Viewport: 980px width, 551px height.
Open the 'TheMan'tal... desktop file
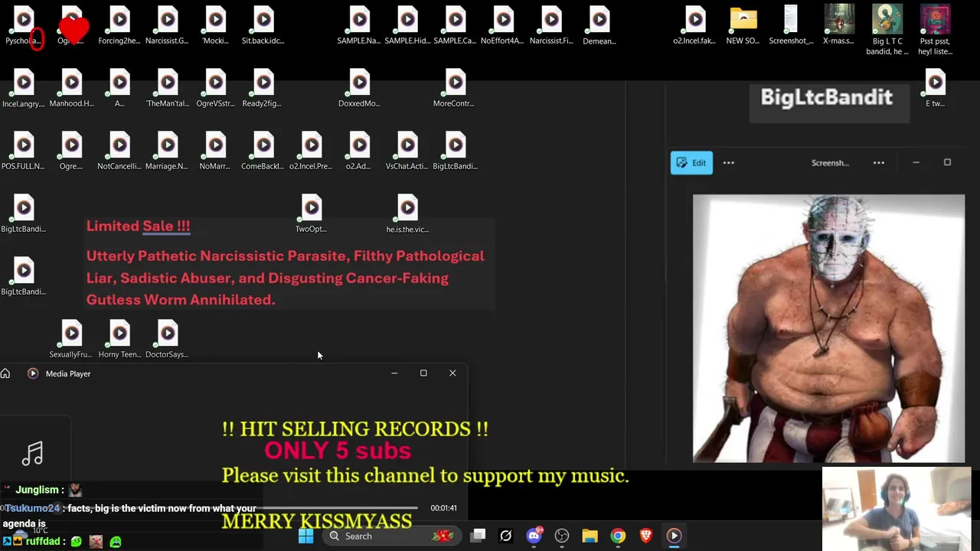coord(167,89)
